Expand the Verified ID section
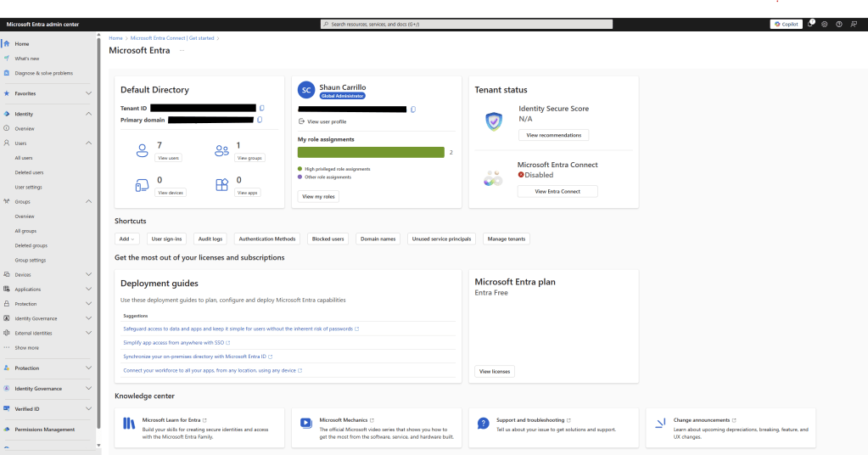Viewport: 868px width, 455px height. tap(89, 409)
